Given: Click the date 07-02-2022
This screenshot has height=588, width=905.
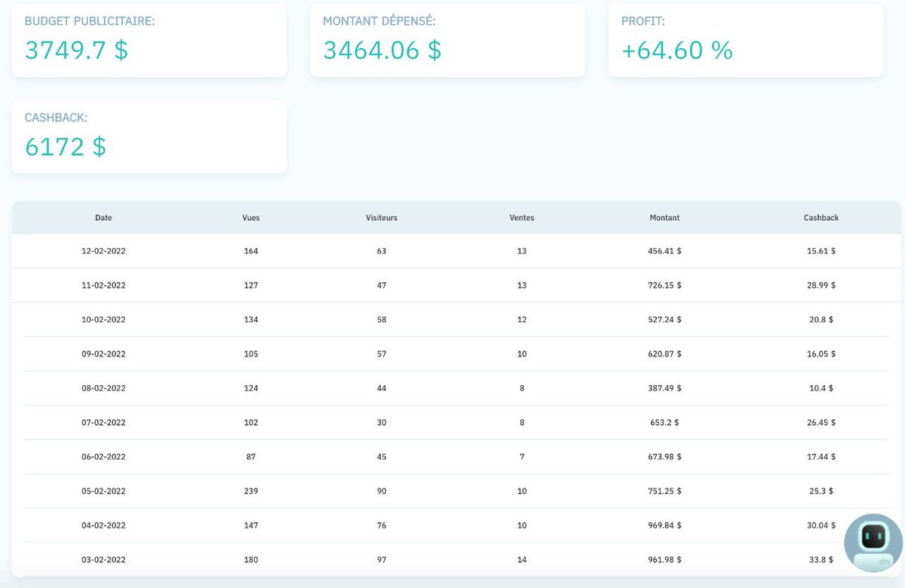Looking at the screenshot, I should [x=103, y=423].
